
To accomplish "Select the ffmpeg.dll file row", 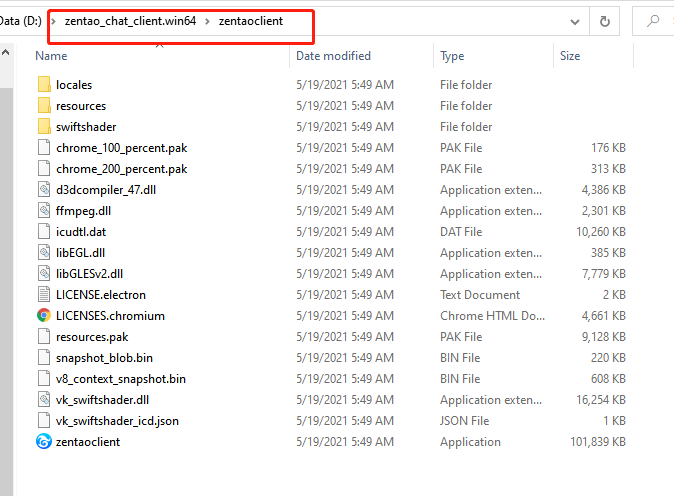I will [x=83, y=211].
